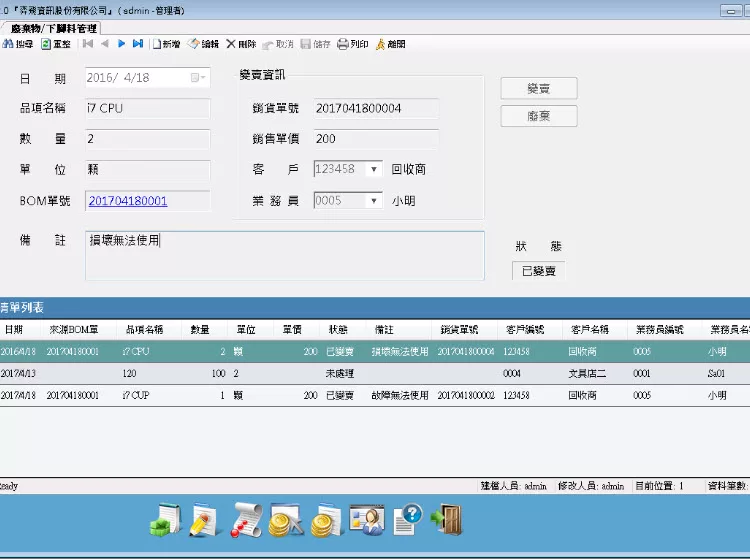The image size is (750, 559).
Task: Click the 重整 refresh toolbar button
Action: tap(56, 44)
